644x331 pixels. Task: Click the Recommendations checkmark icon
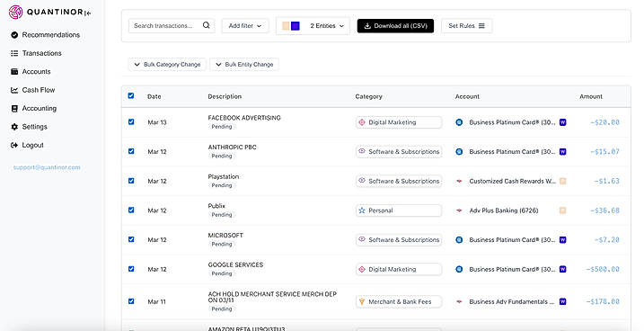(14, 35)
